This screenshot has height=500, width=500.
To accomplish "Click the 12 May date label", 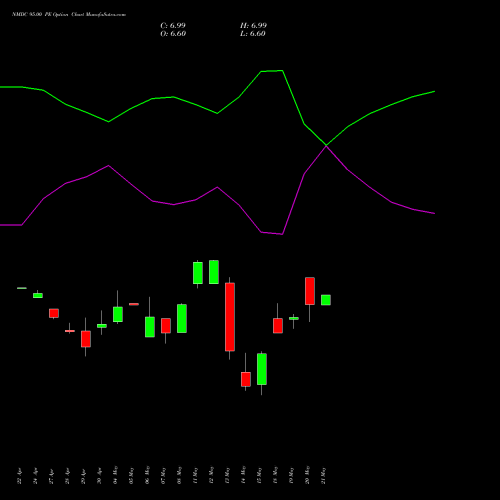I will click(x=211, y=476).
